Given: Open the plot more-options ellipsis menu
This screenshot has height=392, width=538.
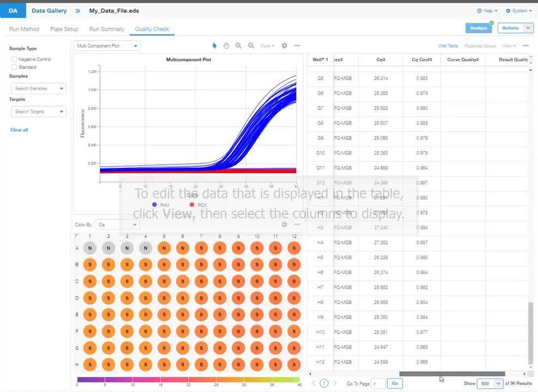Looking at the screenshot, I should (297, 46).
